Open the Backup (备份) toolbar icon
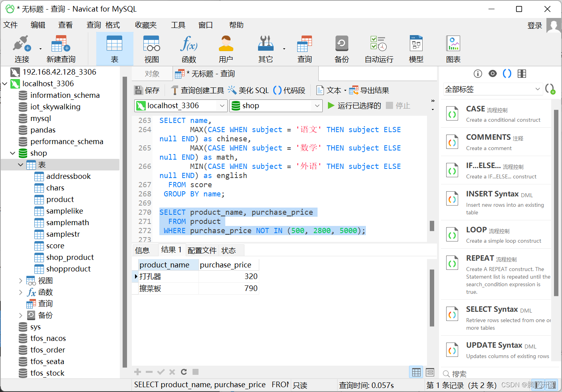 (342, 49)
